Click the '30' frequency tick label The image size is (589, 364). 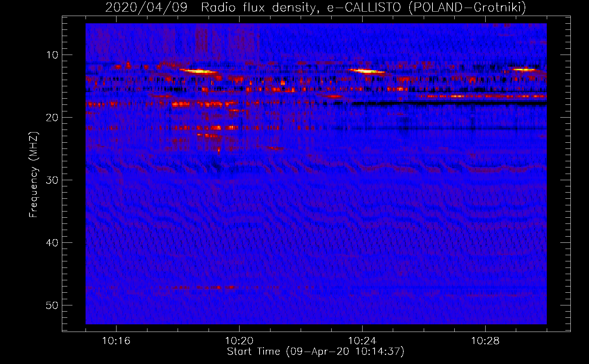(x=52, y=180)
